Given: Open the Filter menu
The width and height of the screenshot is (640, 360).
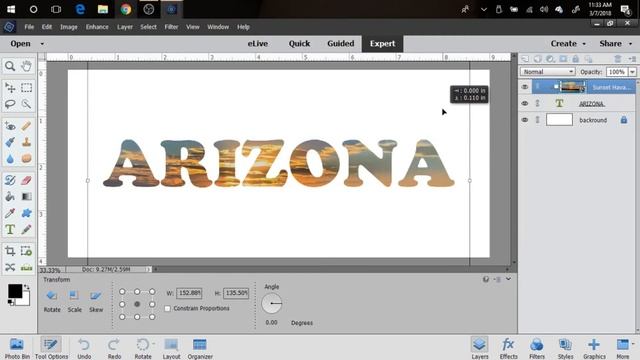Looking at the screenshot, I should [171, 27].
